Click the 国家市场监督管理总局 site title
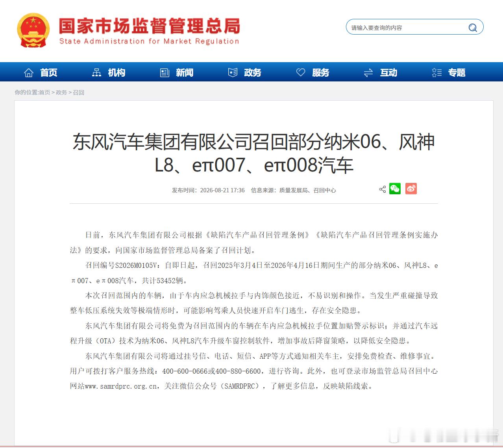The height and width of the screenshot is (448, 503). coord(149,26)
